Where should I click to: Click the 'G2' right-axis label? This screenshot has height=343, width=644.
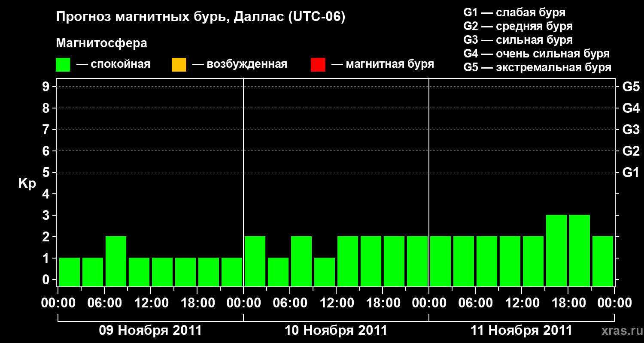(x=631, y=151)
